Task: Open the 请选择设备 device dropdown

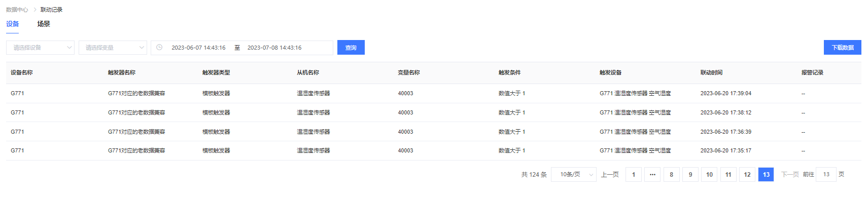Action: tap(40, 48)
